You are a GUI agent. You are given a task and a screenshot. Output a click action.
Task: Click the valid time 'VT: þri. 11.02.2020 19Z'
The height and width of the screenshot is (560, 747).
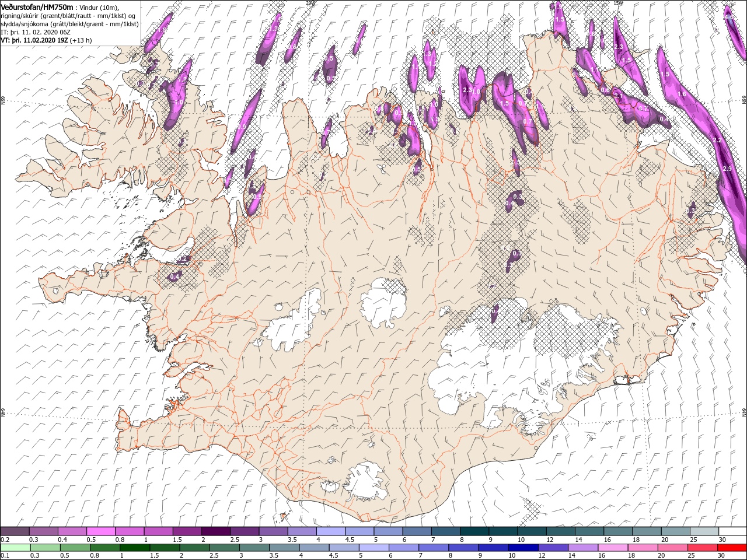pyautogui.click(x=34, y=40)
